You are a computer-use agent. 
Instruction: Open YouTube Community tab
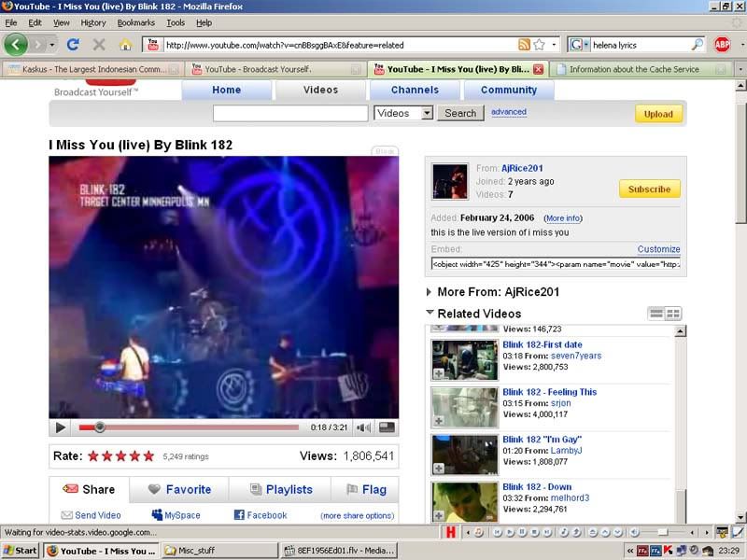(x=509, y=90)
